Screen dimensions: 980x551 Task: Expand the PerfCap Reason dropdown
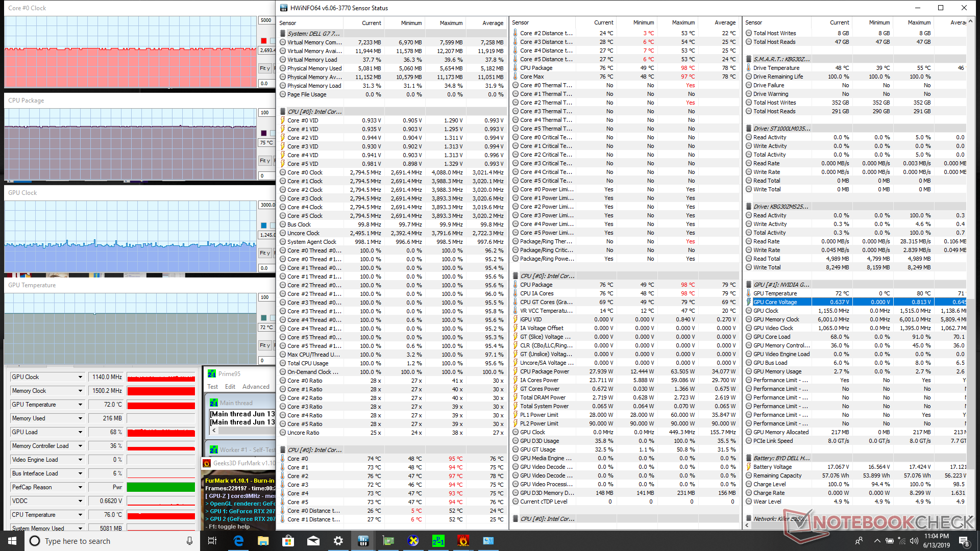coord(80,487)
